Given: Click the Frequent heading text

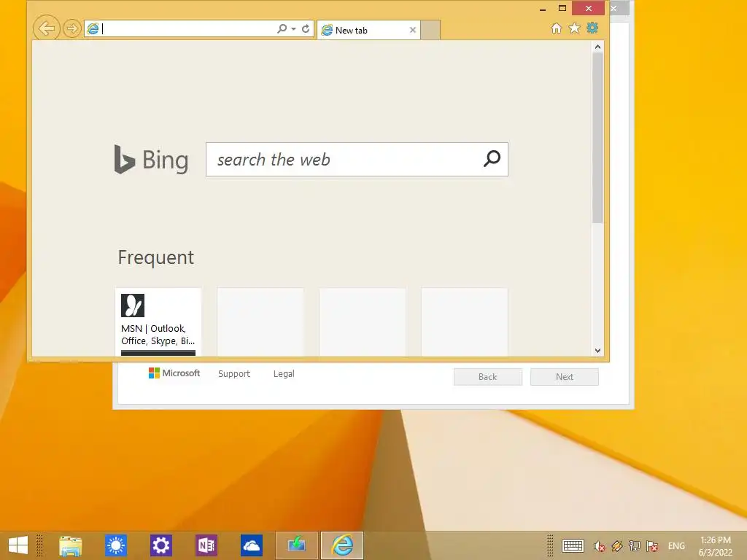Looking at the screenshot, I should [x=156, y=257].
